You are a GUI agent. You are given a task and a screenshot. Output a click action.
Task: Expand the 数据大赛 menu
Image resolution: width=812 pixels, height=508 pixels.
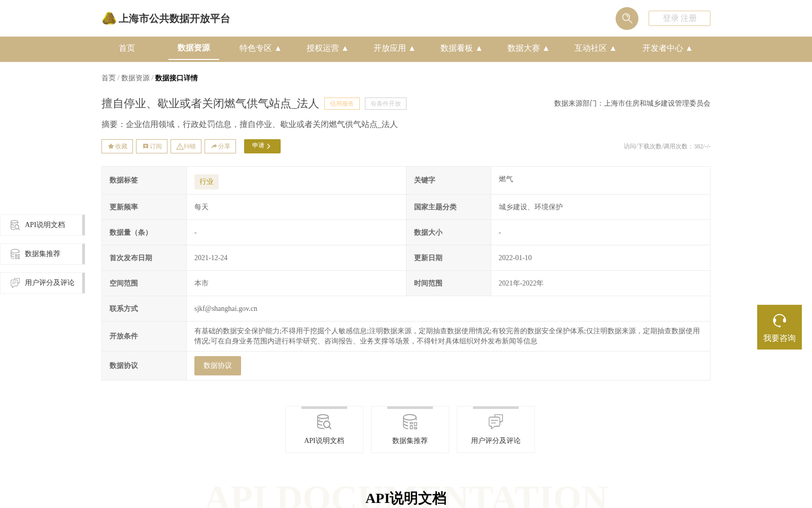[x=528, y=48]
